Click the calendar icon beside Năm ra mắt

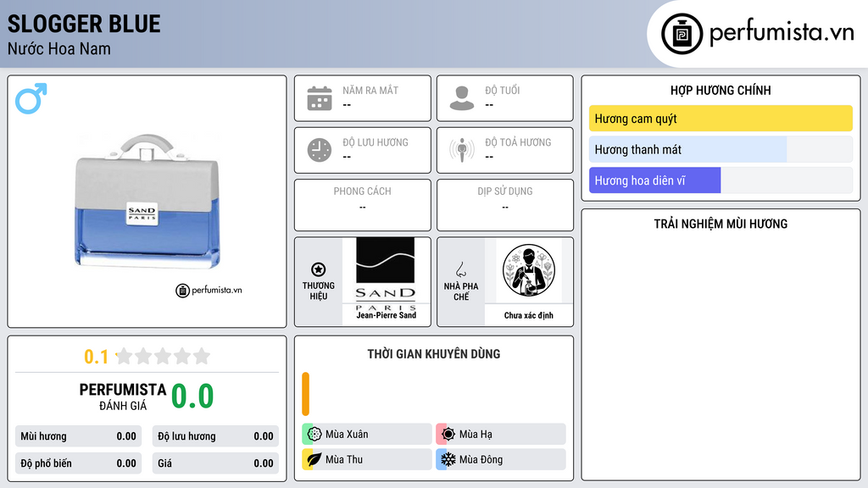coord(320,98)
